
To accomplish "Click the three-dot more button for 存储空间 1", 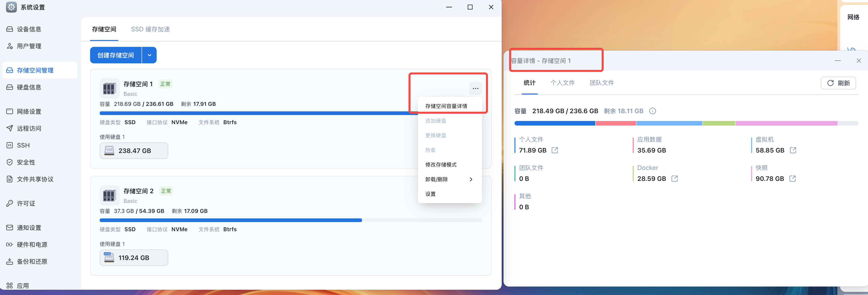I will click(475, 89).
